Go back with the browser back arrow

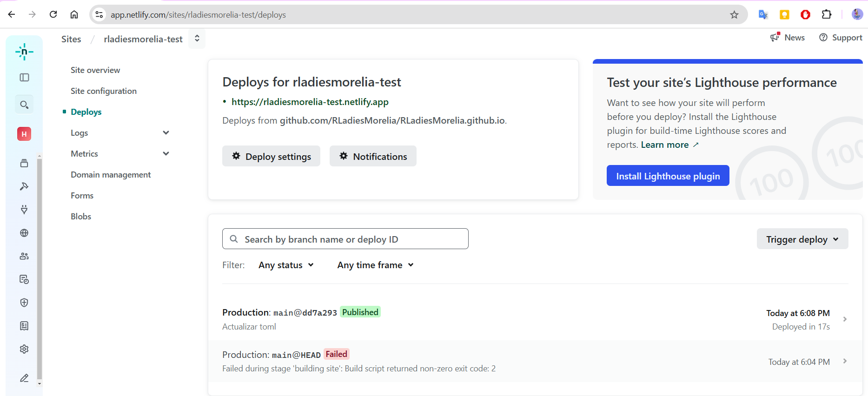click(x=12, y=14)
